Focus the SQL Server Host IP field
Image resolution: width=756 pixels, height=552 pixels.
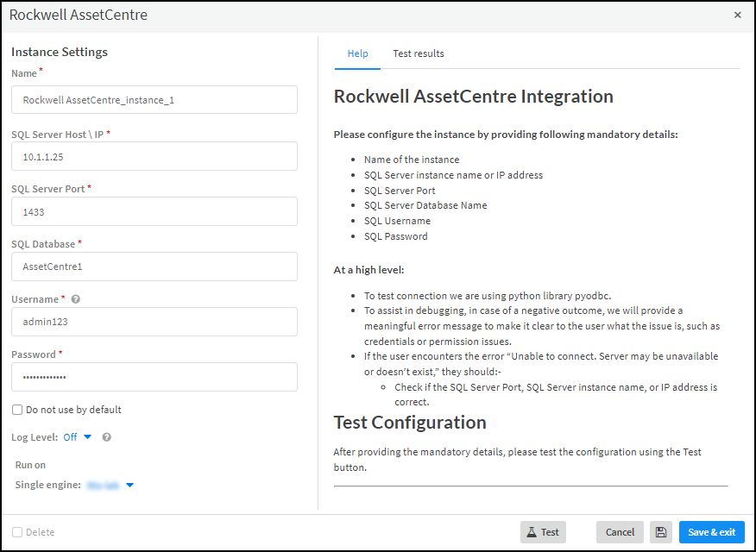154,156
